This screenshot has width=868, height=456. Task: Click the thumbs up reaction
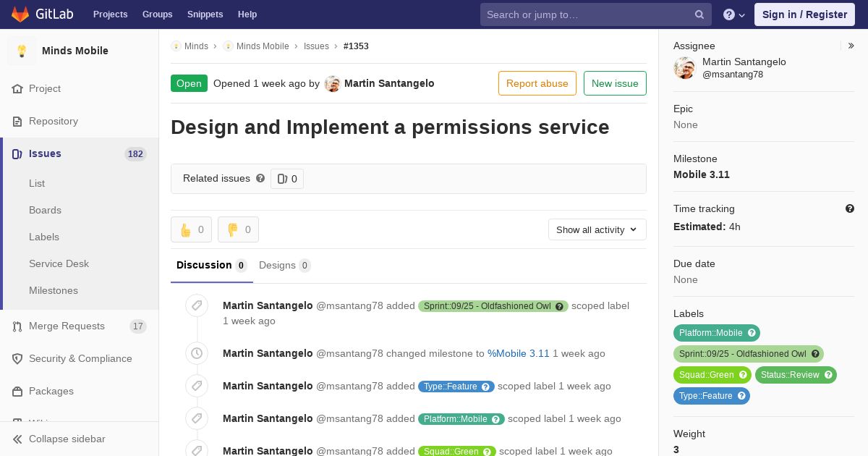point(191,229)
